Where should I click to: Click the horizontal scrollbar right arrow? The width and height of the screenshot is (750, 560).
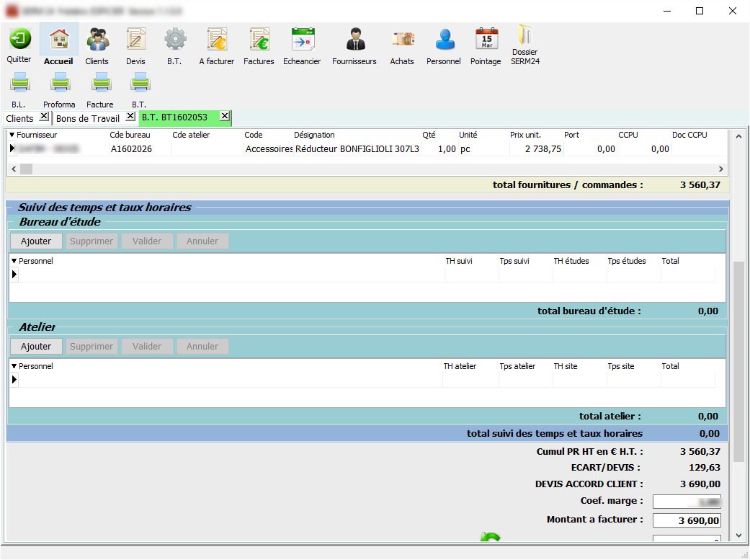point(721,169)
